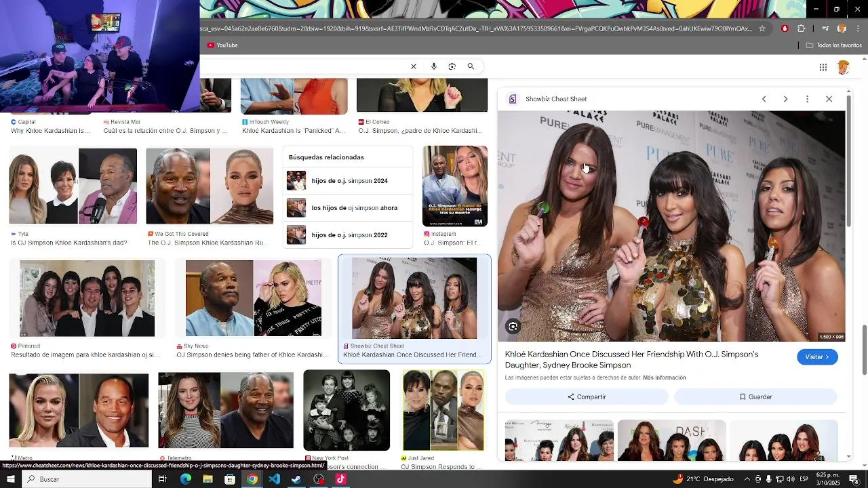The width and height of the screenshot is (868, 488).
Task: Click the OJ Simpson denies being father caption
Action: 252,355
